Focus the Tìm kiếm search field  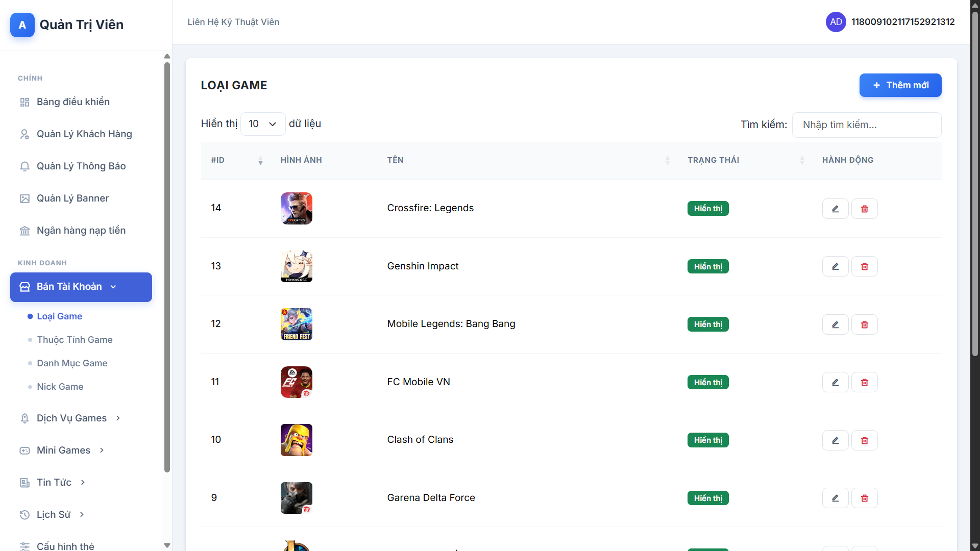click(x=866, y=125)
